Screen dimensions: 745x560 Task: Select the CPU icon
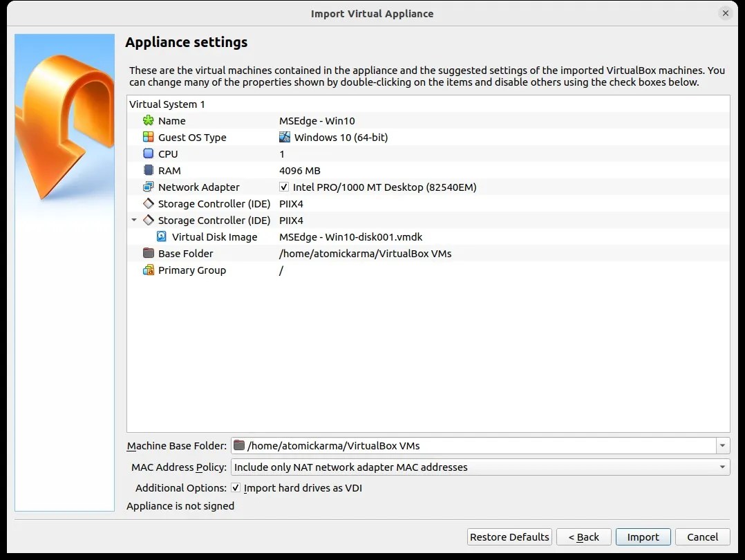pyautogui.click(x=149, y=153)
